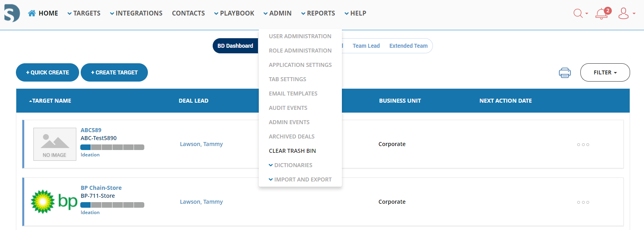Click ABC589 stage progress bar
This screenshot has height=230, width=644.
[x=112, y=147]
